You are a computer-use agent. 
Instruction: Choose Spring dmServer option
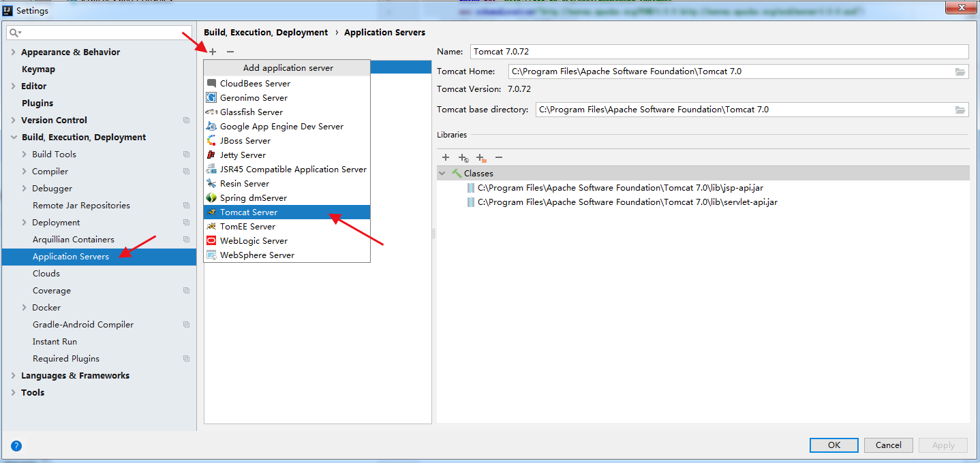287,197
